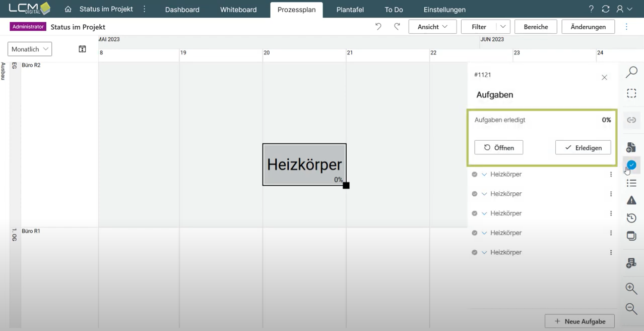Open the list view icon in sidebar
644x331 pixels.
[631, 183]
